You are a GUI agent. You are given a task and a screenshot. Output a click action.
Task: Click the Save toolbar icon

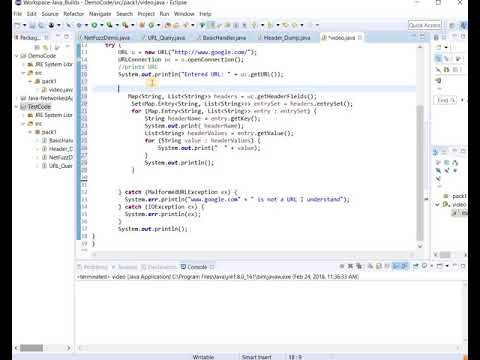(x=33, y=25)
